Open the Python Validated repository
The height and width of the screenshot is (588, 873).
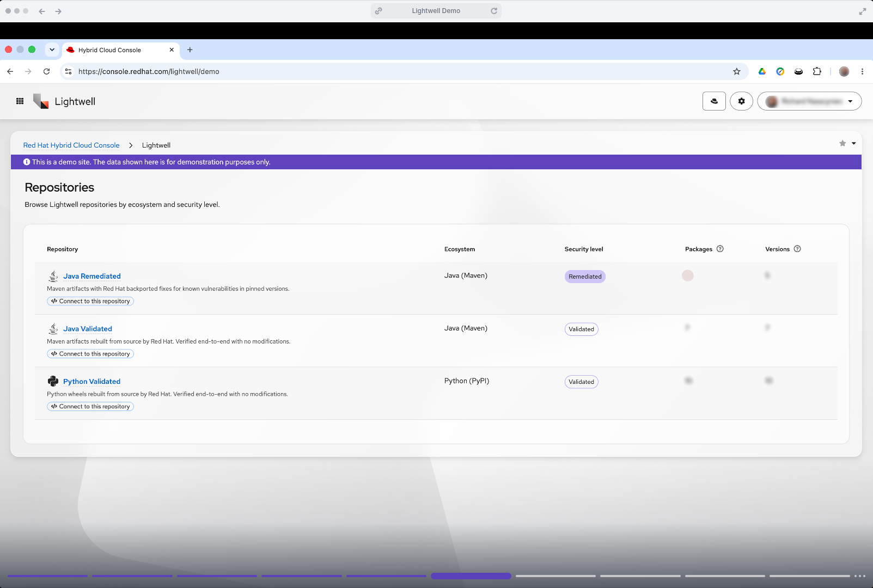click(91, 382)
